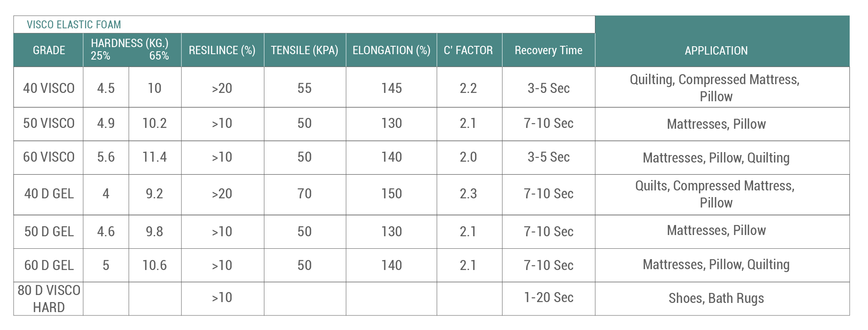
Task: Select the GRADE column header
Action: tap(49, 50)
